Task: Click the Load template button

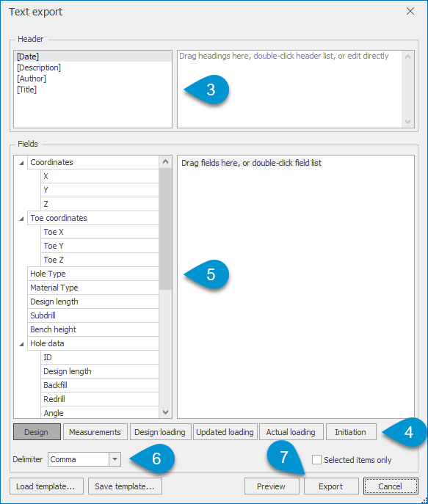Action: [x=46, y=486]
